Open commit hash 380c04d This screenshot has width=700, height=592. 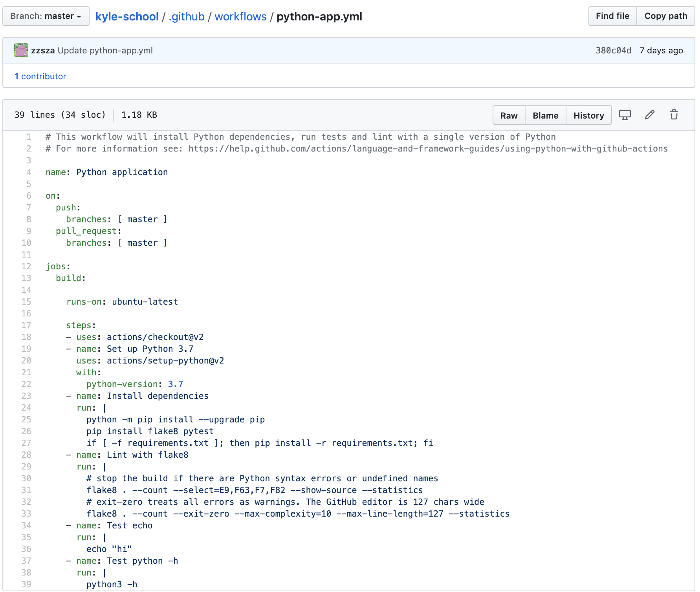click(x=613, y=51)
